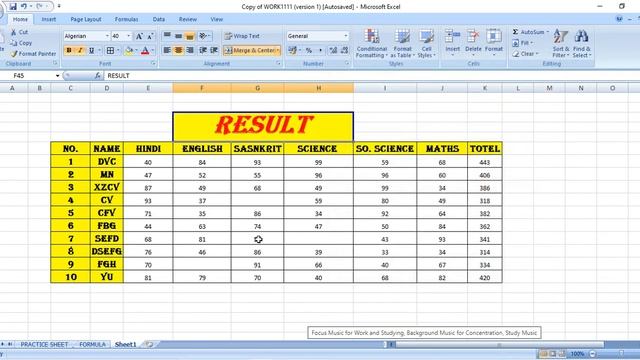The width and height of the screenshot is (640, 360).
Task: Click the Borders icon
Action: pyautogui.click(x=110, y=51)
